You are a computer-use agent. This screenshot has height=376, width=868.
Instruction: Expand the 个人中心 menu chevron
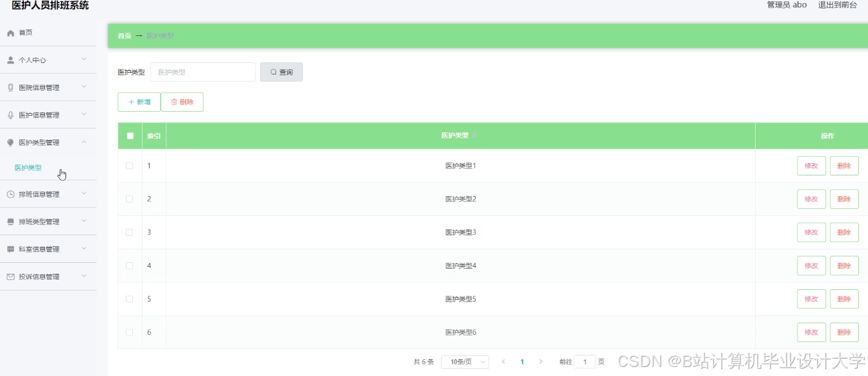[84, 60]
